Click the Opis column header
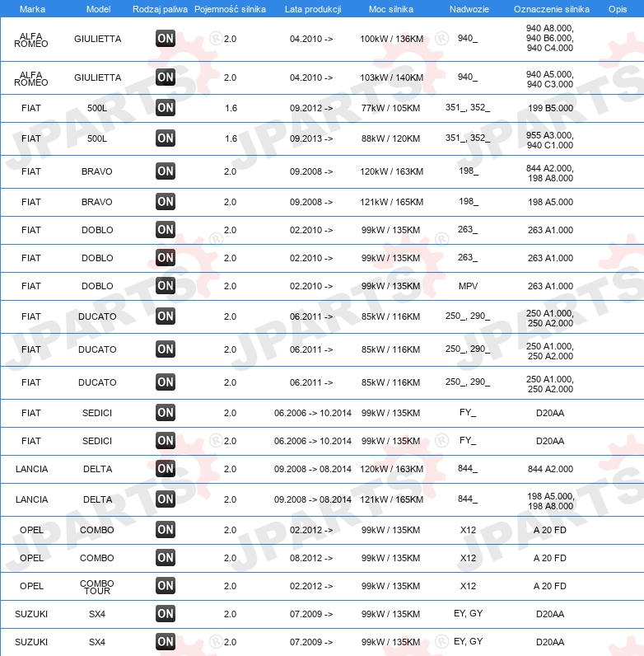This screenshot has height=656, width=644. [x=618, y=9]
